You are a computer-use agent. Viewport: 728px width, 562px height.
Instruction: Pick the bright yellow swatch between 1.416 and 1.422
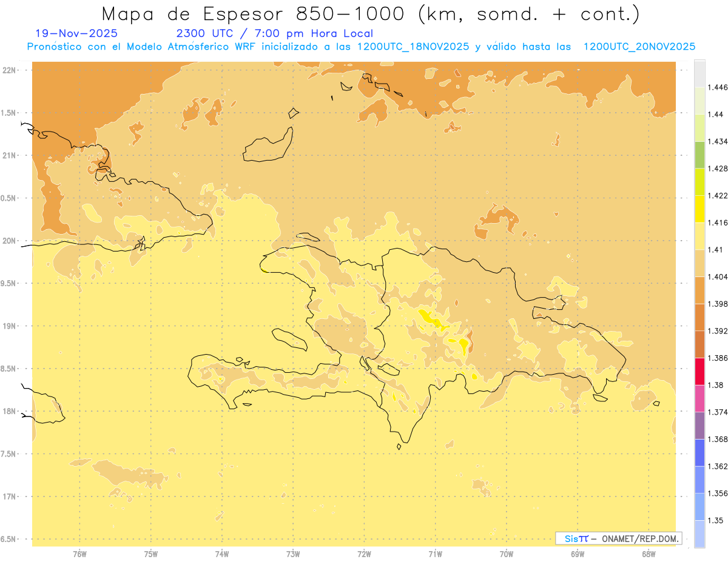[x=699, y=209]
